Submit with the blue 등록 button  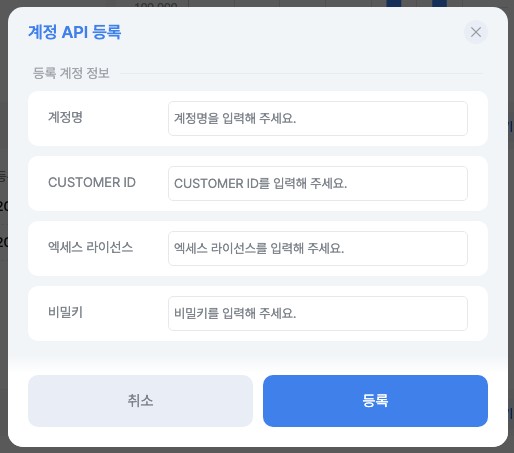(x=375, y=401)
